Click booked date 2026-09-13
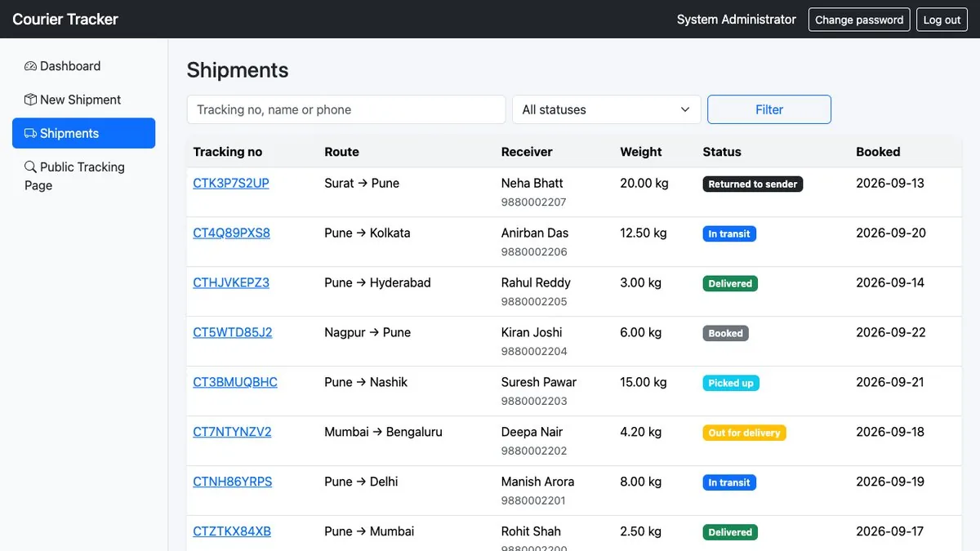The height and width of the screenshot is (551, 980). 890,183
